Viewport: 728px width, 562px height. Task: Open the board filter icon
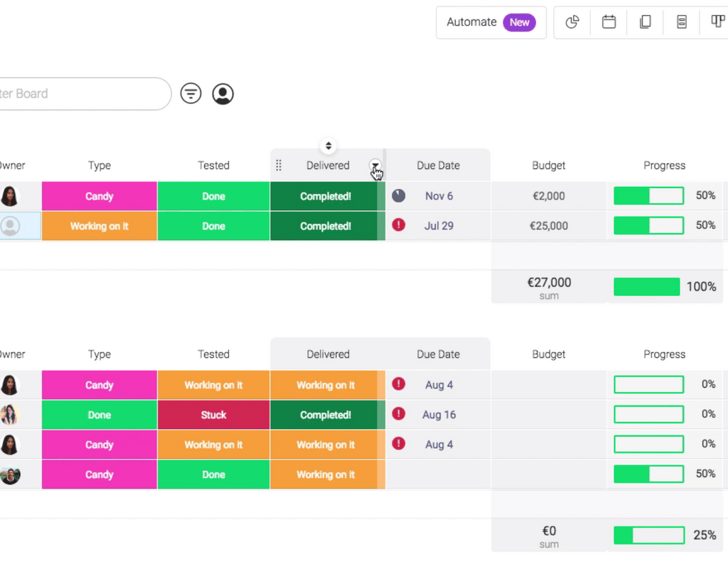pyautogui.click(x=191, y=93)
